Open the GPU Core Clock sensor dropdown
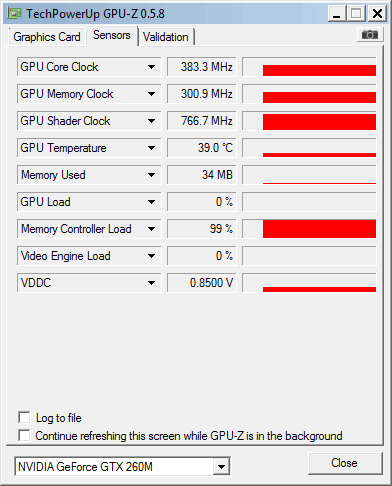The height and width of the screenshot is (486, 392). pos(151,67)
